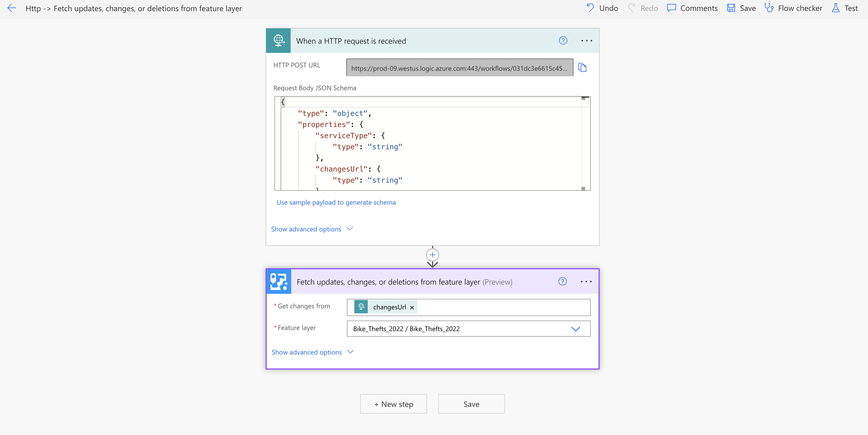Click the back arrow icon
Image resolution: width=868 pixels, height=435 pixels.
(12, 8)
